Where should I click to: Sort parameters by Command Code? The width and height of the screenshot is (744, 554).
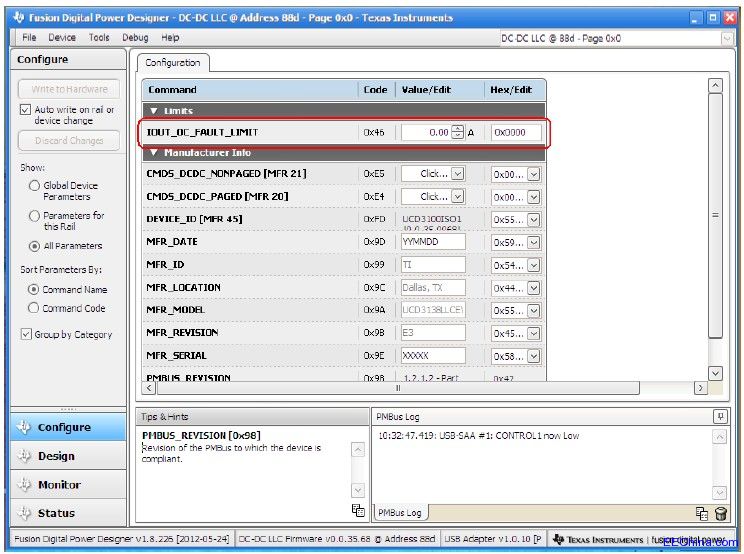point(33,308)
